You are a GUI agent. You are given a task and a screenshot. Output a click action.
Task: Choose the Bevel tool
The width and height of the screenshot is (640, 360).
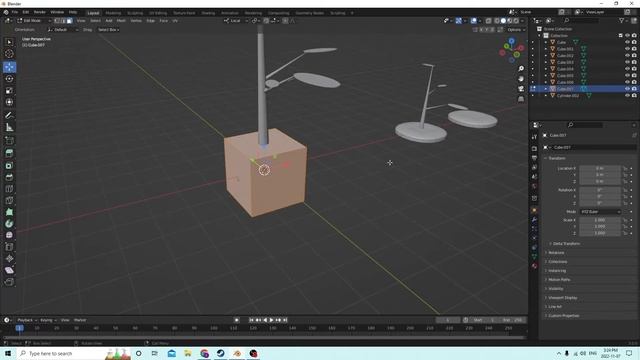point(9,177)
